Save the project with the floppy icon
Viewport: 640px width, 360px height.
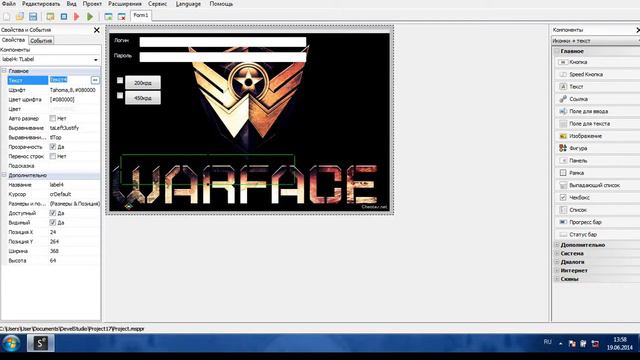coord(33,17)
